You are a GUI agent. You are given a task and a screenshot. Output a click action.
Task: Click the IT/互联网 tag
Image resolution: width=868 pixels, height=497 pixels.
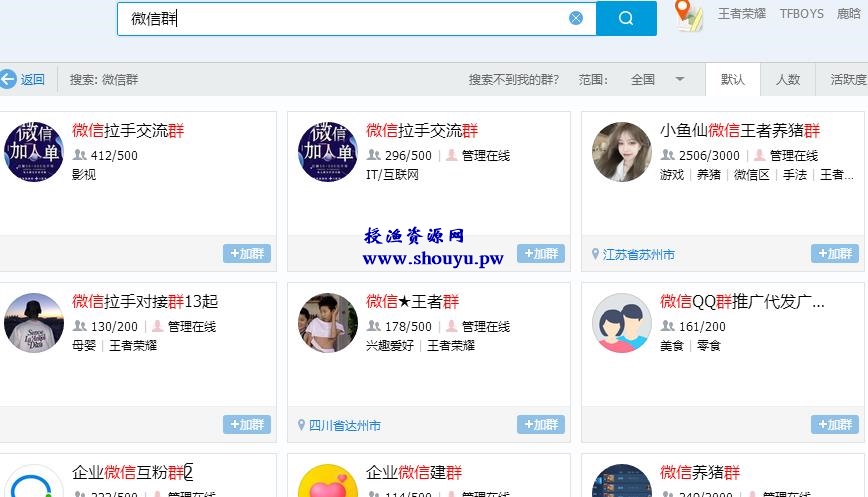(392, 174)
